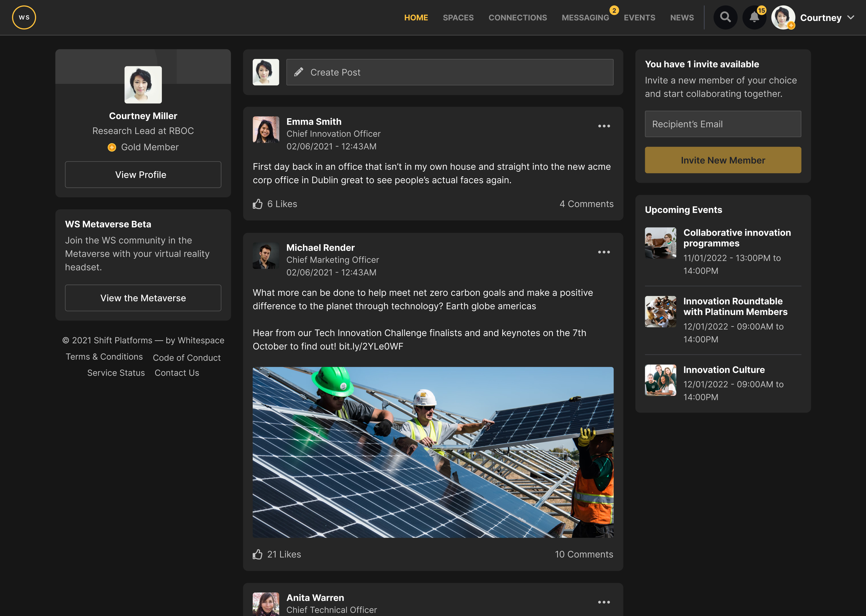The image size is (866, 616).
Task: Click Courtney's avatar in the header
Action: point(783,17)
